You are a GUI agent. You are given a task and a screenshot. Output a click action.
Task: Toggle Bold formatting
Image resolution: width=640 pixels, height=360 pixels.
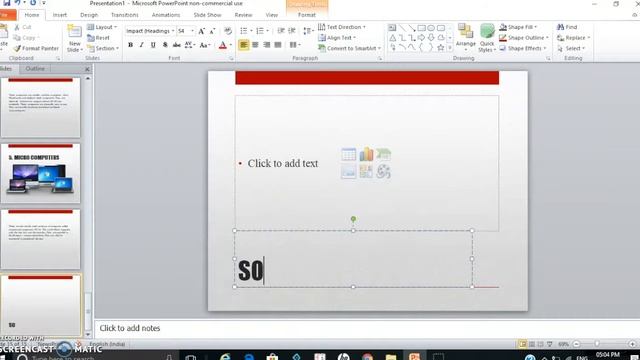[130, 45]
